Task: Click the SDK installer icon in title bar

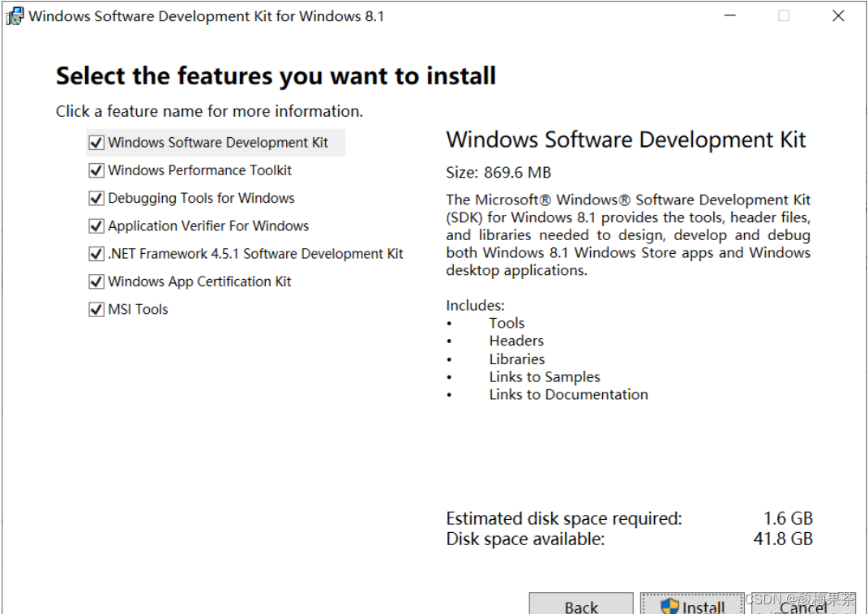Action: pyautogui.click(x=15, y=16)
